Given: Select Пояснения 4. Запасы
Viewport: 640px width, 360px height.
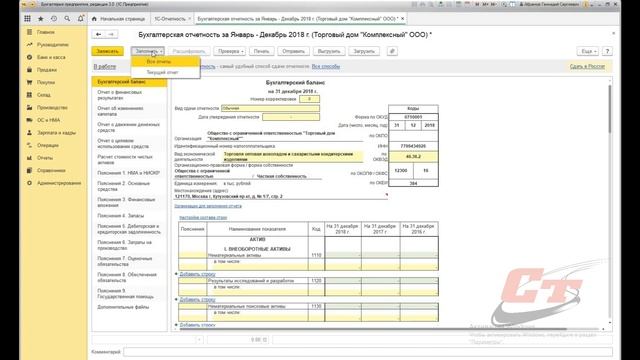Looking at the screenshot, I should pos(129,216).
